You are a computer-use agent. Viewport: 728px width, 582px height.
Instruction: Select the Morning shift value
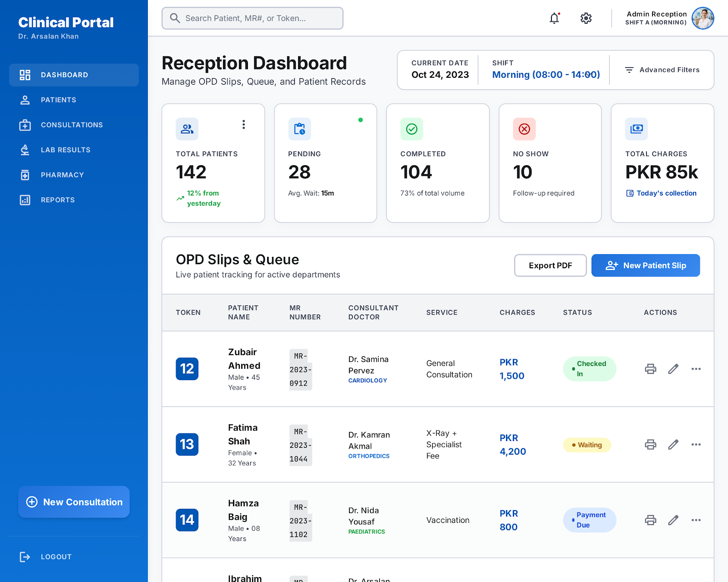546,75
